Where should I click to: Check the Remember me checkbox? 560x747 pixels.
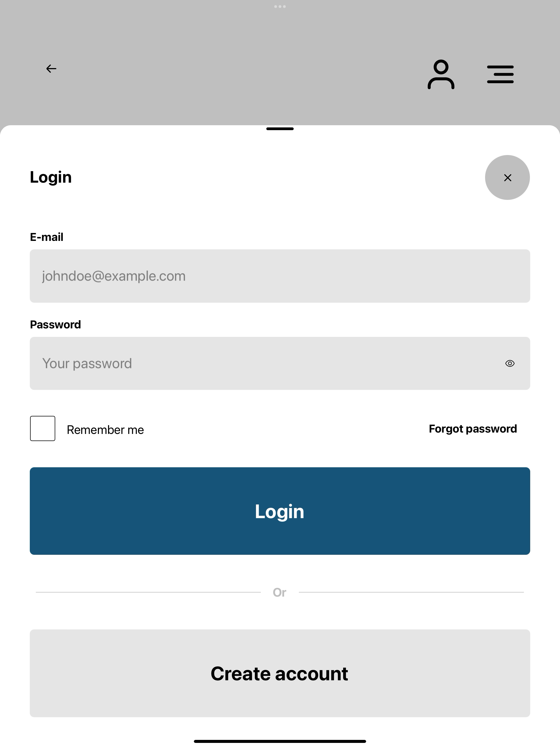[43, 428]
